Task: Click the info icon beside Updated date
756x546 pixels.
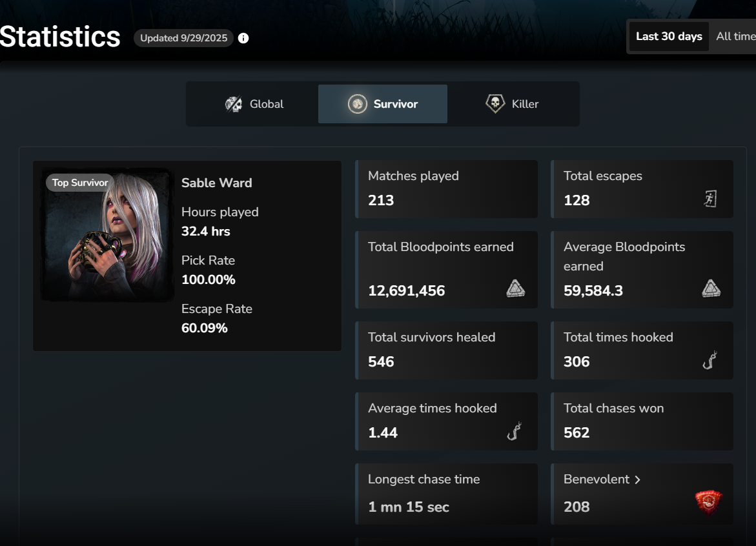Action: click(243, 38)
